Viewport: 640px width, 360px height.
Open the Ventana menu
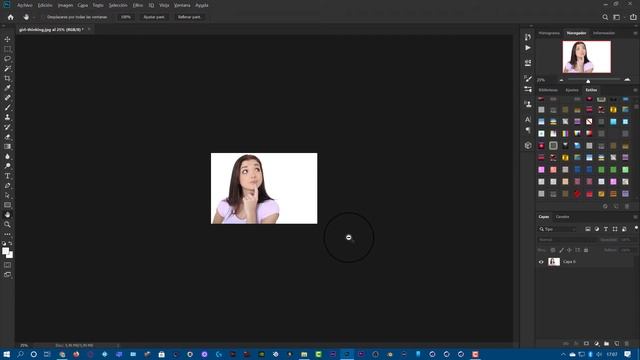click(182, 5)
